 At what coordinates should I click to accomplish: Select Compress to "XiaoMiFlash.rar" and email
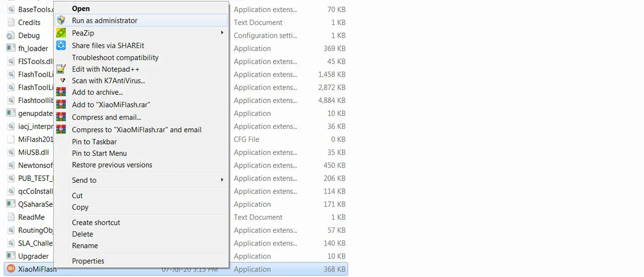(x=136, y=130)
